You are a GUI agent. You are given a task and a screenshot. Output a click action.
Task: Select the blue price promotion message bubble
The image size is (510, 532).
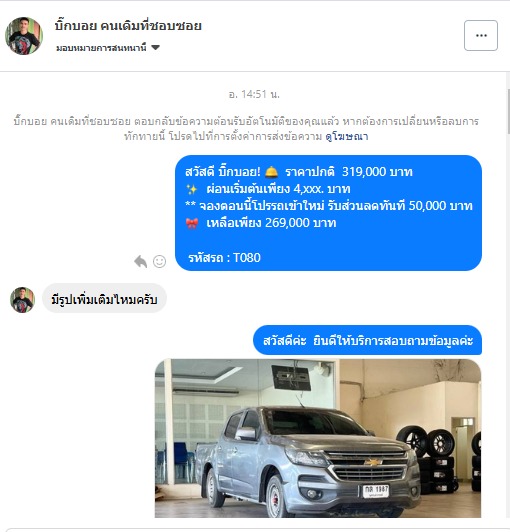[x=328, y=213]
